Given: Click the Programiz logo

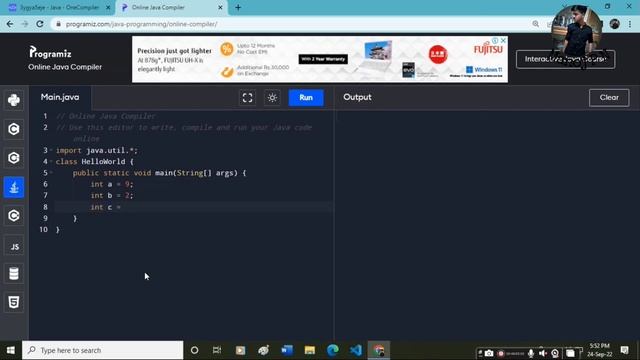Looking at the screenshot, I should [51, 53].
